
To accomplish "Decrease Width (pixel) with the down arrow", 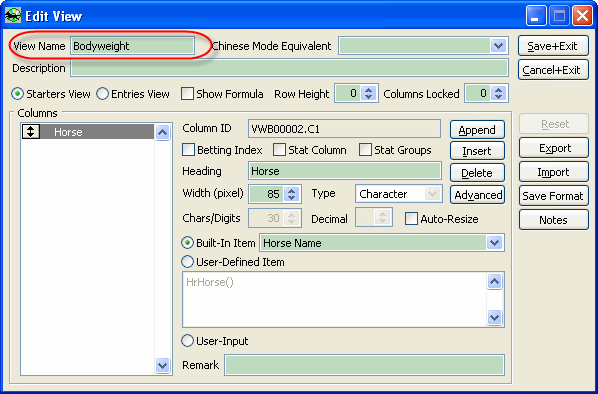I will [x=292, y=198].
